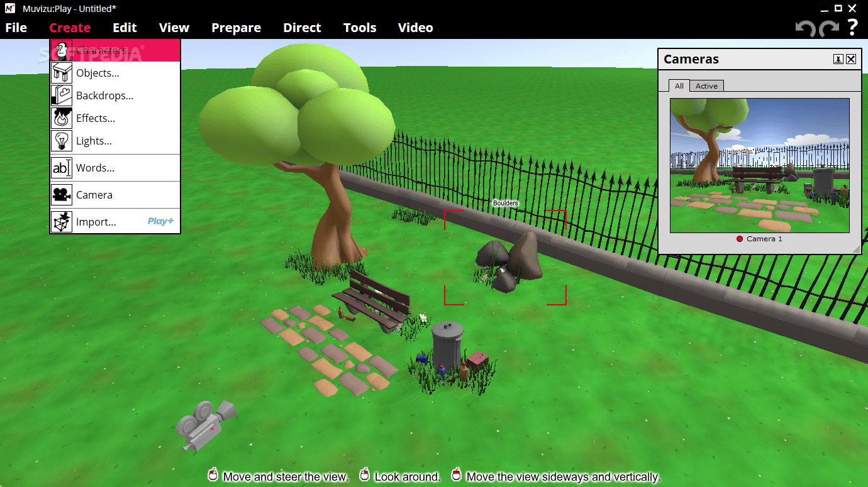Choose Backdrops... menu entry
This screenshot has height=487, width=868.
(115, 96)
